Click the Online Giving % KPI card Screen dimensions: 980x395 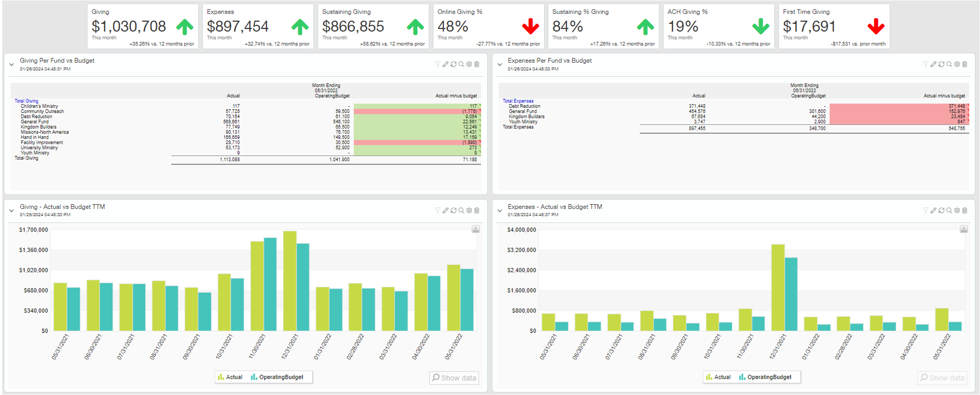(488, 27)
